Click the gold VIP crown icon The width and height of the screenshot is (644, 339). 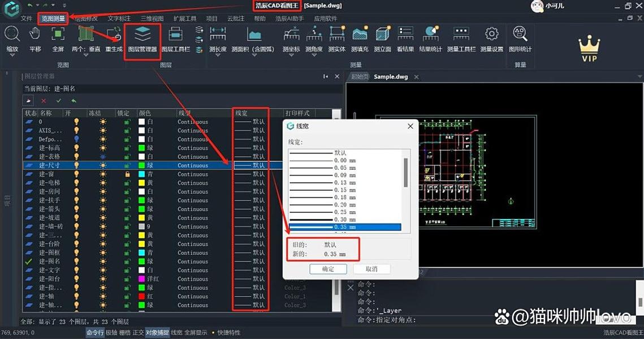(589, 49)
